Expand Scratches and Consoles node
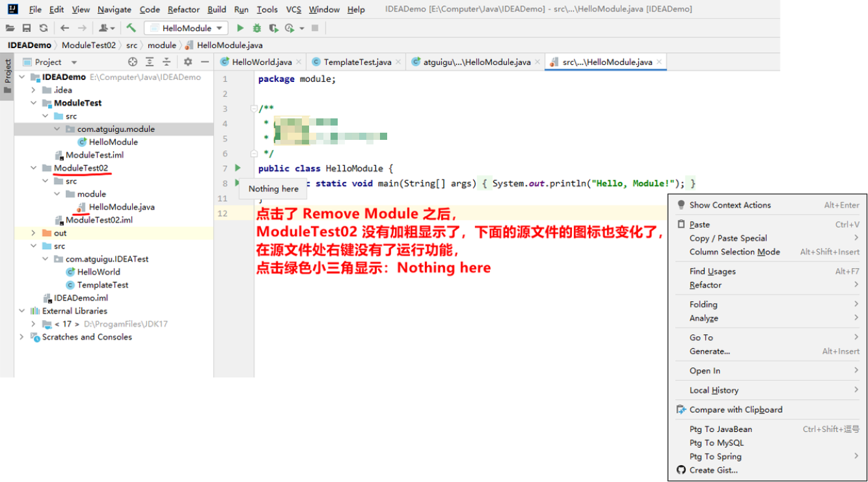Screen dimensions: 868x482 (x=21, y=337)
